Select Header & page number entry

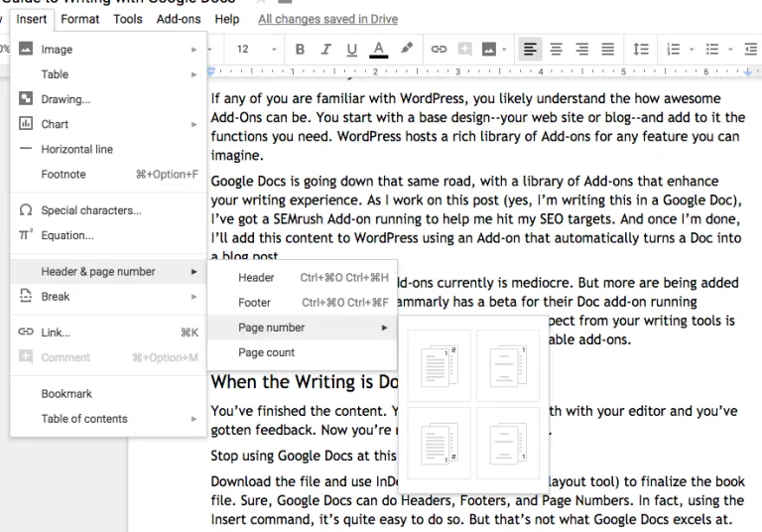(108, 271)
